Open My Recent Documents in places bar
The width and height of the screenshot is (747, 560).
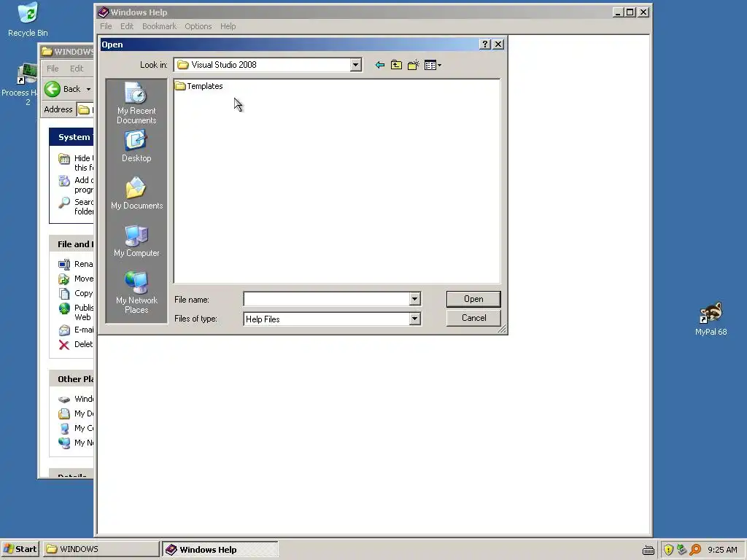136,103
